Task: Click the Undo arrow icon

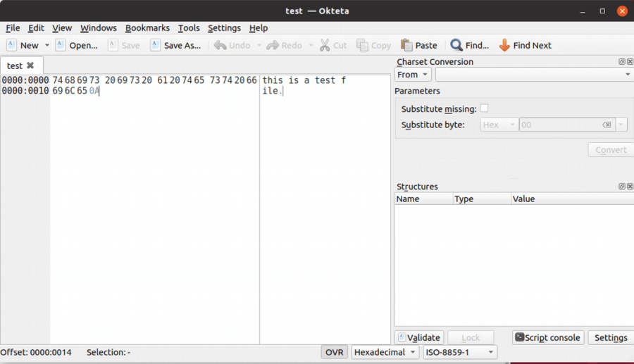Action: [220, 45]
